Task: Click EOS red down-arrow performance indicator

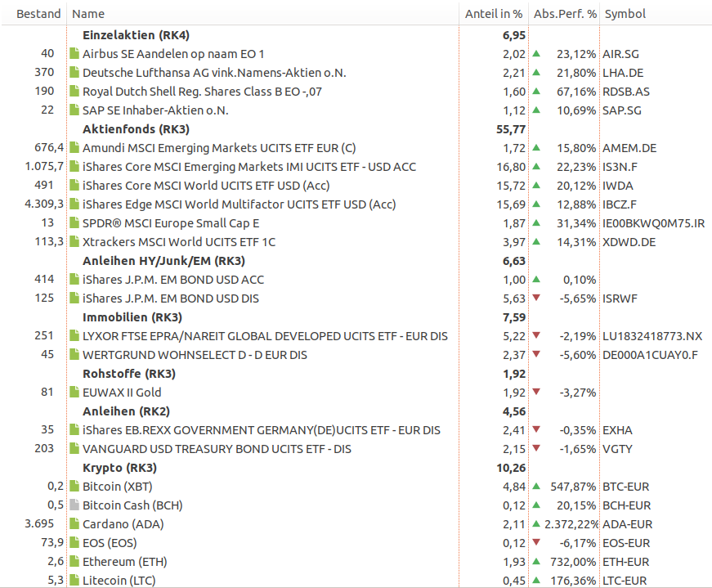Action: click(536, 542)
